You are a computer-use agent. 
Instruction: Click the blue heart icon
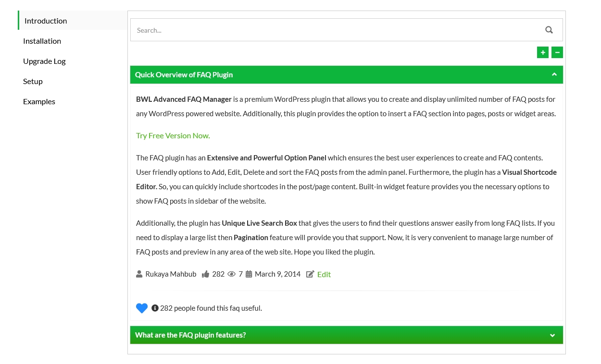(x=142, y=308)
